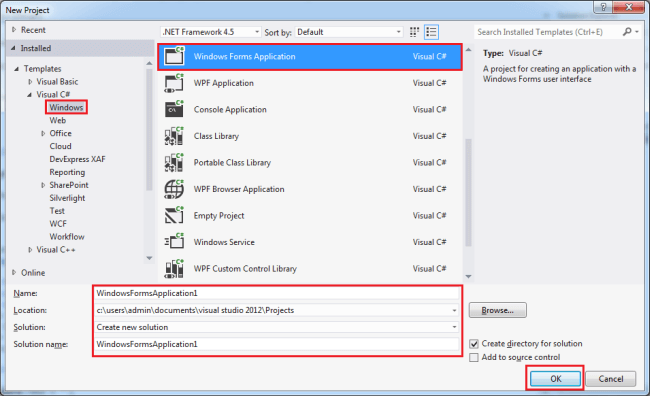Collapse the Installed section
This screenshot has height=396, width=650.
pyautogui.click(x=13, y=48)
